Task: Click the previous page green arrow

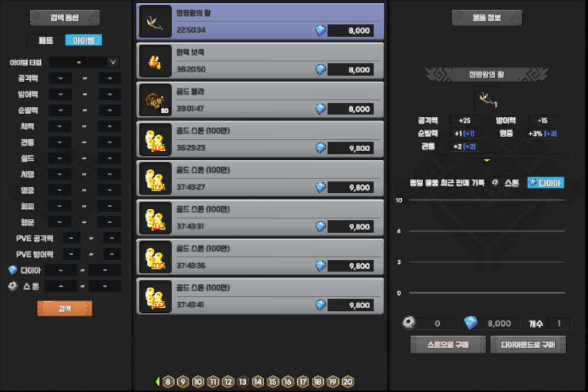Action: click(158, 382)
